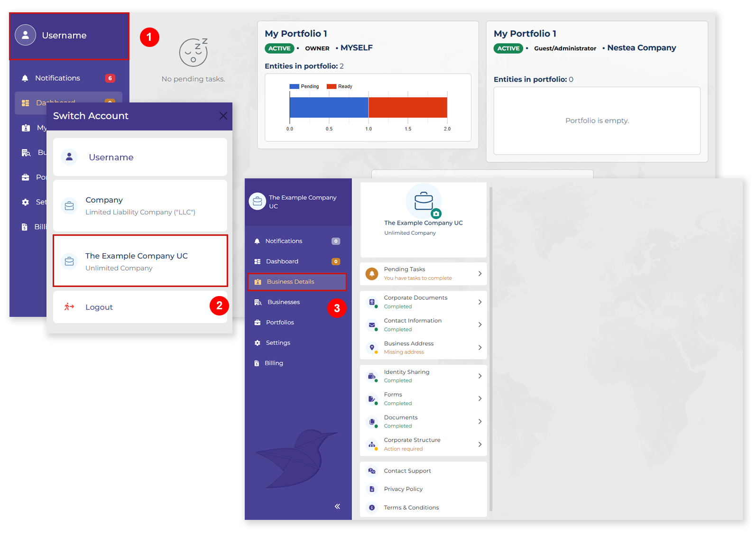Collapse sidebar with double-chevron icon

[x=337, y=506]
